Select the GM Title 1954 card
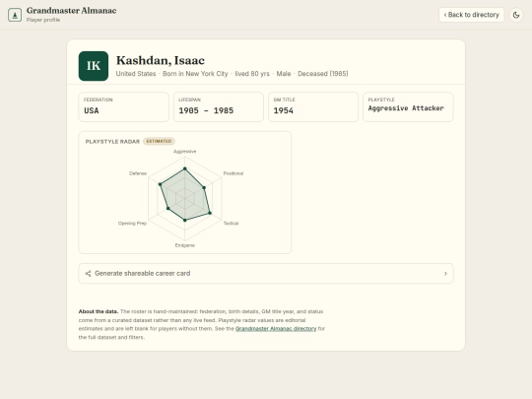Image resolution: width=532 pixels, height=399 pixels. pos(313,106)
